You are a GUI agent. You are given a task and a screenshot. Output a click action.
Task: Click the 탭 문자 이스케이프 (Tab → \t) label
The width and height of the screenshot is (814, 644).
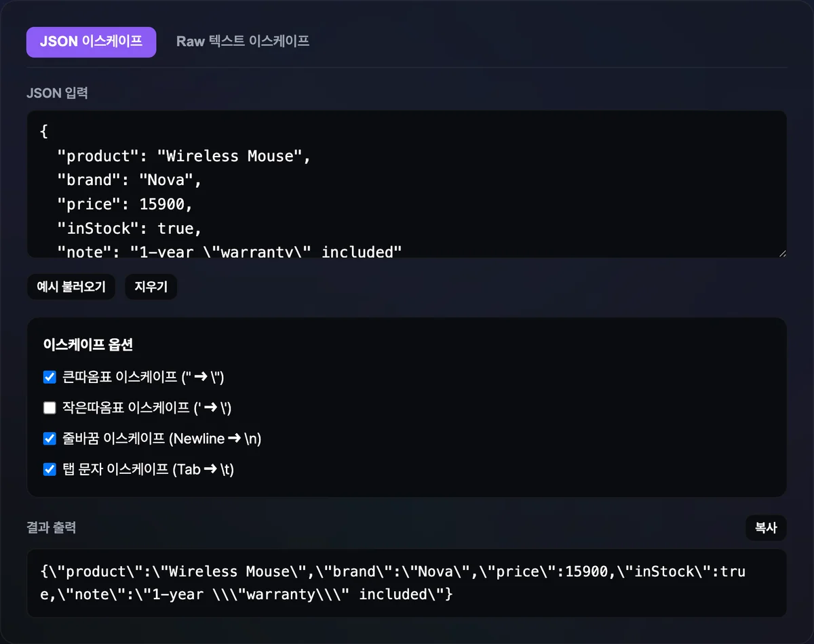point(148,469)
